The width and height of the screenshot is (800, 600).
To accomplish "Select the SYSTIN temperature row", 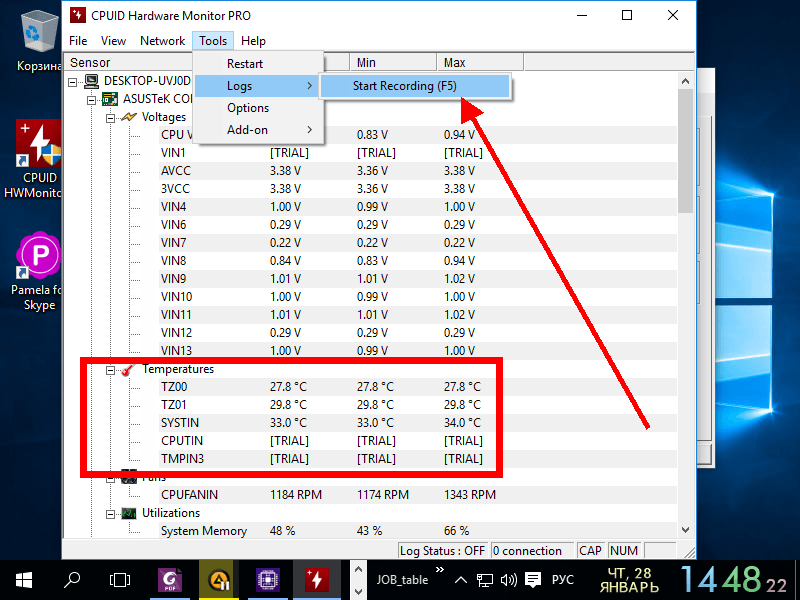I will pyautogui.click(x=418, y=423).
